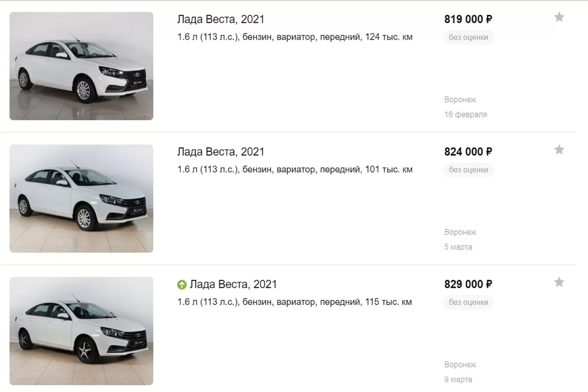Click the 819 000 ₽ price
This screenshot has width=588, height=392.
(x=468, y=19)
